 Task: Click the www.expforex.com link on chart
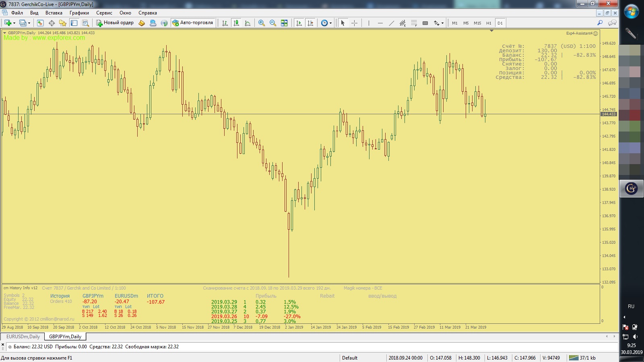click(x=59, y=38)
